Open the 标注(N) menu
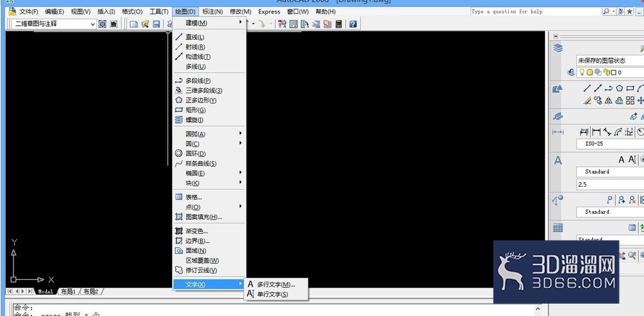 click(213, 12)
